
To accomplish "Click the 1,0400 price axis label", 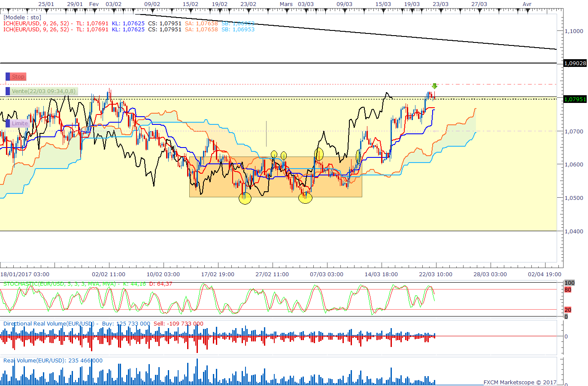I will (x=574, y=231).
